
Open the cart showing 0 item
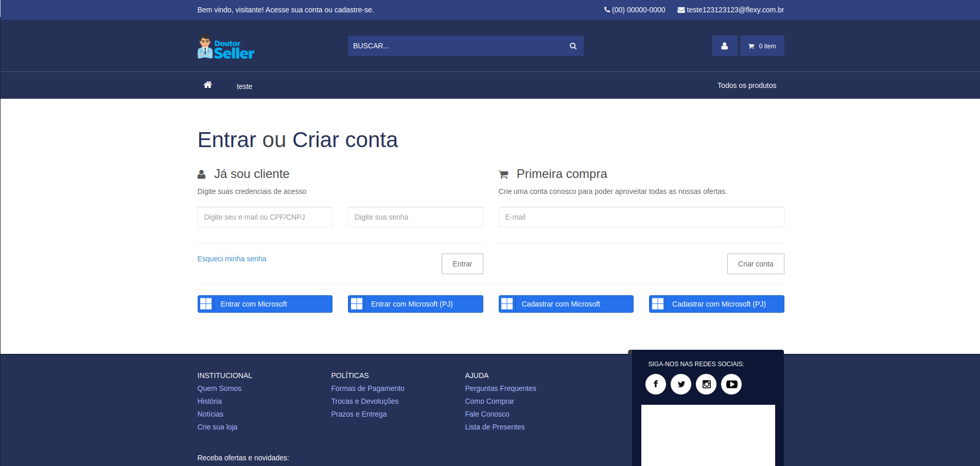[762, 46]
